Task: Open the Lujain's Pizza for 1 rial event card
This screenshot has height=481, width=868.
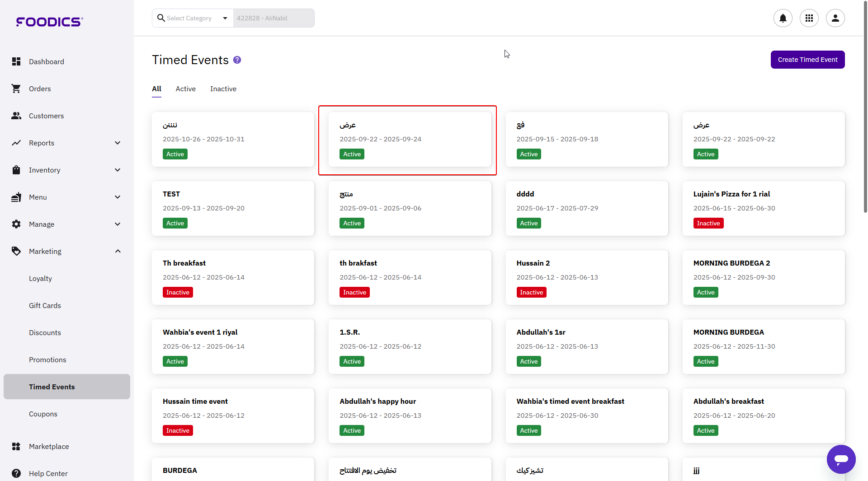Action: click(x=763, y=208)
